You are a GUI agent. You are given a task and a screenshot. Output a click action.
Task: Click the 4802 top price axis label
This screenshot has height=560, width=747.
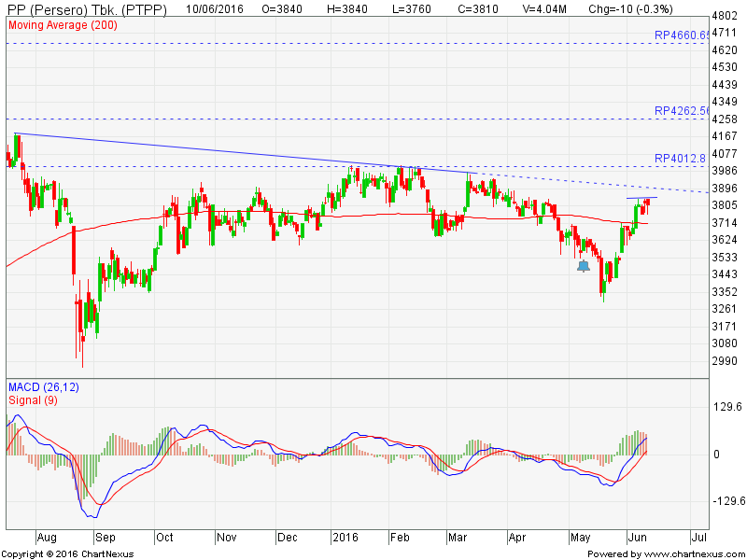(x=725, y=16)
